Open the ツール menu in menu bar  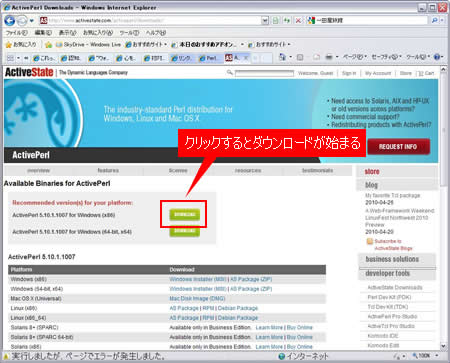[129, 33]
